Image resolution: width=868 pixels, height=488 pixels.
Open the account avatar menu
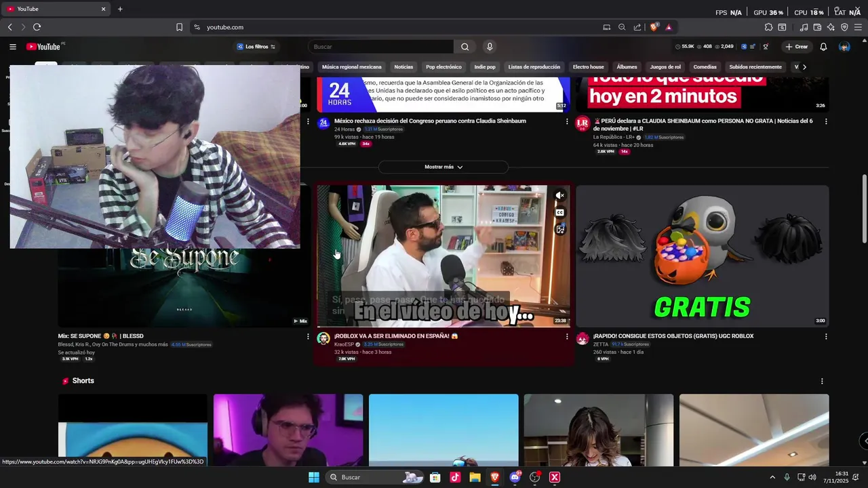click(x=844, y=47)
